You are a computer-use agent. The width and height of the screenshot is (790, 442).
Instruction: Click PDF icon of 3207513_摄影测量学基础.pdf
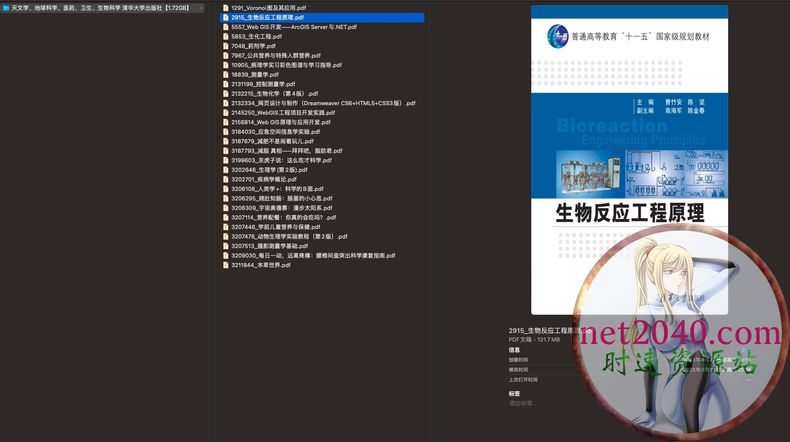(x=225, y=246)
